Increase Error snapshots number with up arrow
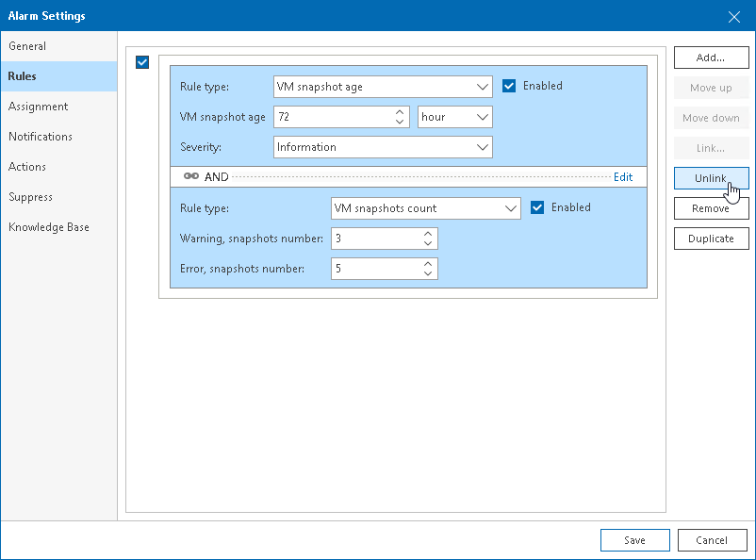The width and height of the screenshot is (756, 560). [x=428, y=264]
